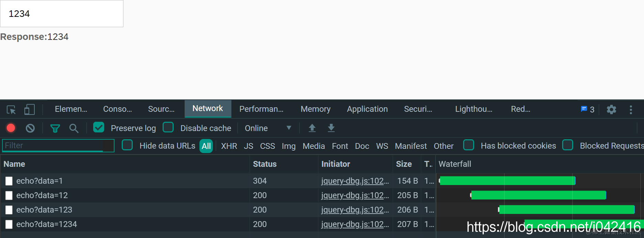Viewport: 644px width, 238px height.
Task: Filter requests by Media
Action: point(314,146)
